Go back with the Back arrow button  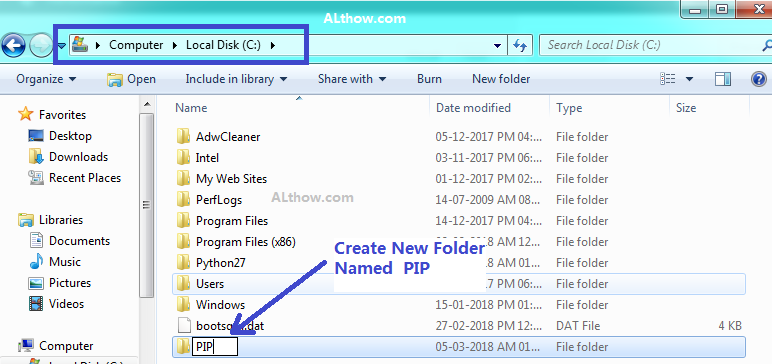point(13,46)
